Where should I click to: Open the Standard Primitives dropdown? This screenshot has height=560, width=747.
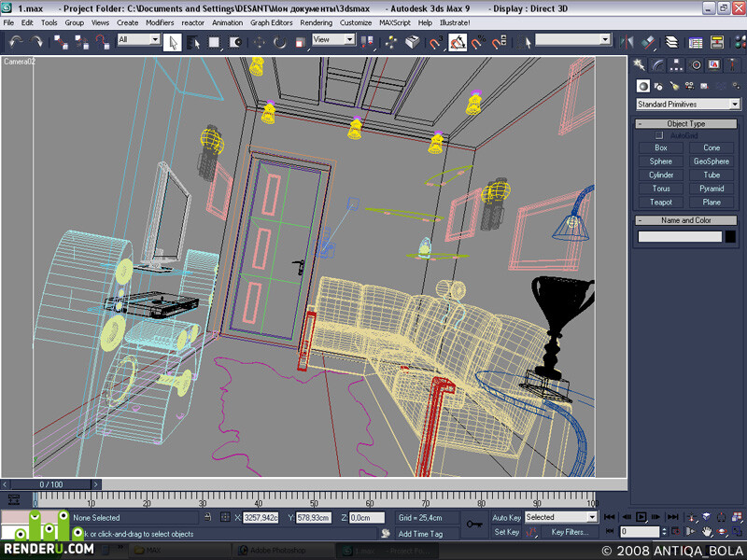click(x=688, y=105)
